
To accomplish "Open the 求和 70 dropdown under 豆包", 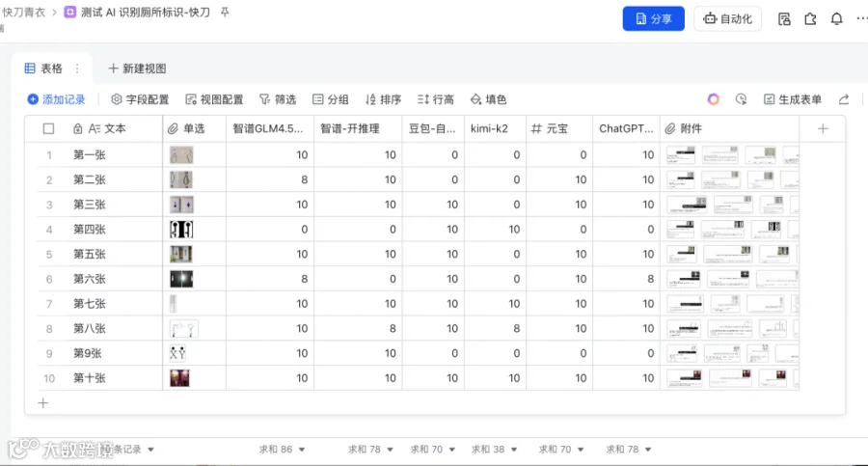I will point(432,450).
